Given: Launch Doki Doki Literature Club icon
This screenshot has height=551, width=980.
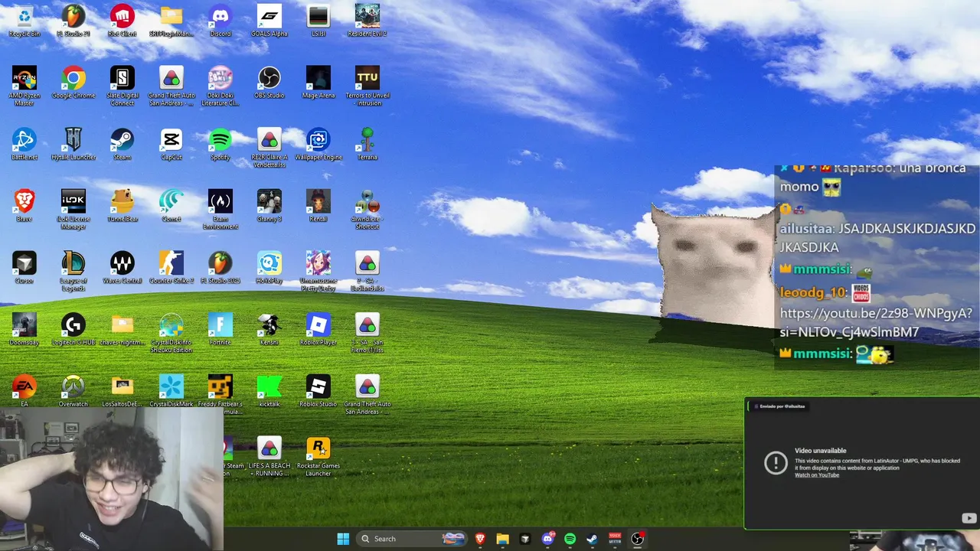Looking at the screenshot, I should pyautogui.click(x=220, y=86).
